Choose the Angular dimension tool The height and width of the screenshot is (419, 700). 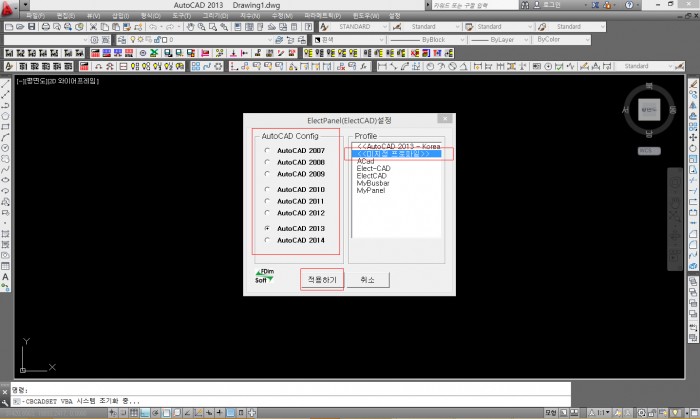(463, 66)
